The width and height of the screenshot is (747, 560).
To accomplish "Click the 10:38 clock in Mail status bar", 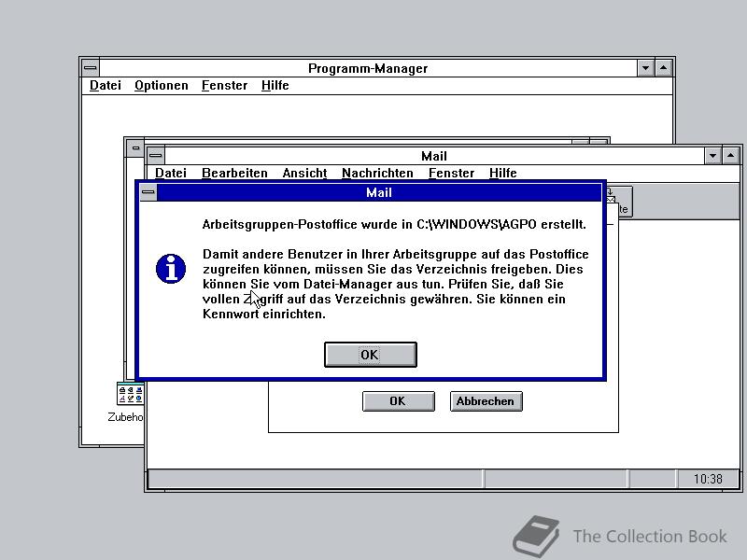I will [708, 479].
